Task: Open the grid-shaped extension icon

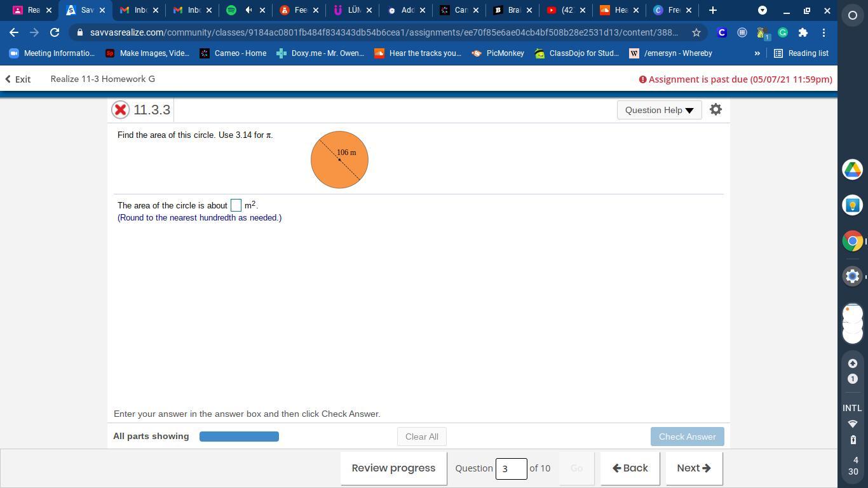Action: (x=742, y=32)
